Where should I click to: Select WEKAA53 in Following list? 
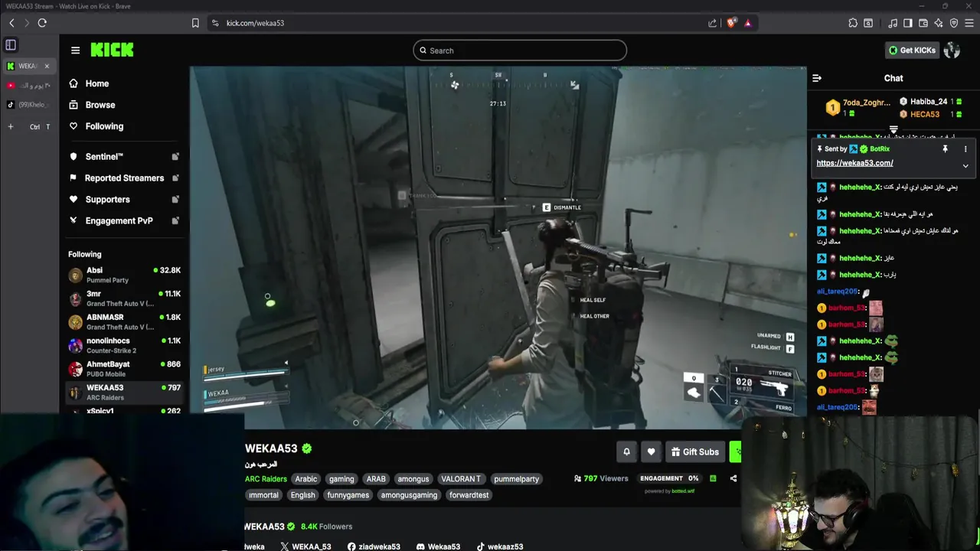[124, 393]
